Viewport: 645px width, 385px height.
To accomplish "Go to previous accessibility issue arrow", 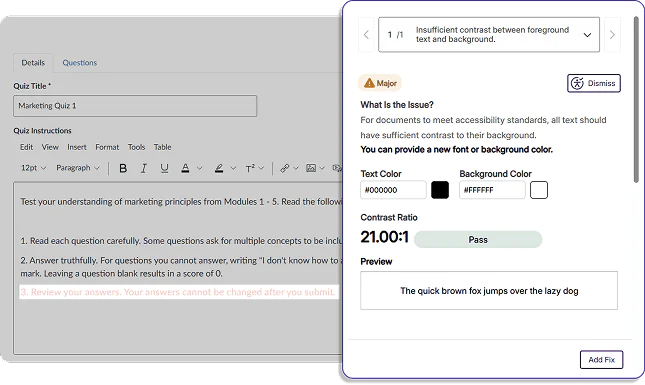I will [x=367, y=35].
